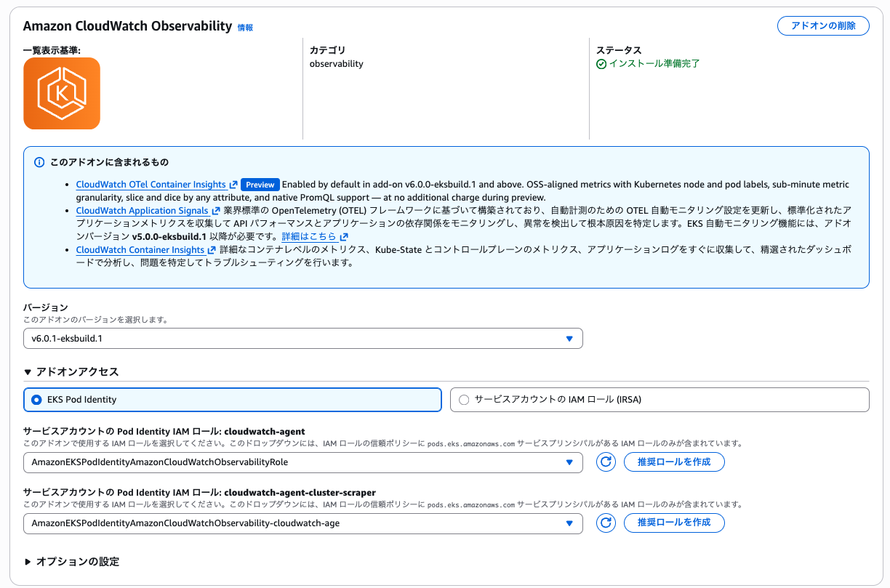Click 推奨ロールを作成 for cloudwatch-agent-cluster-scraper
This screenshot has height=588, width=890.
tap(674, 523)
